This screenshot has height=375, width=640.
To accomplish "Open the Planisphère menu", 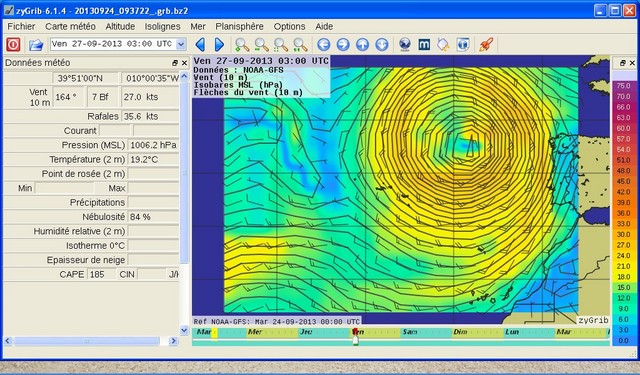I will [x=240, y=27].
